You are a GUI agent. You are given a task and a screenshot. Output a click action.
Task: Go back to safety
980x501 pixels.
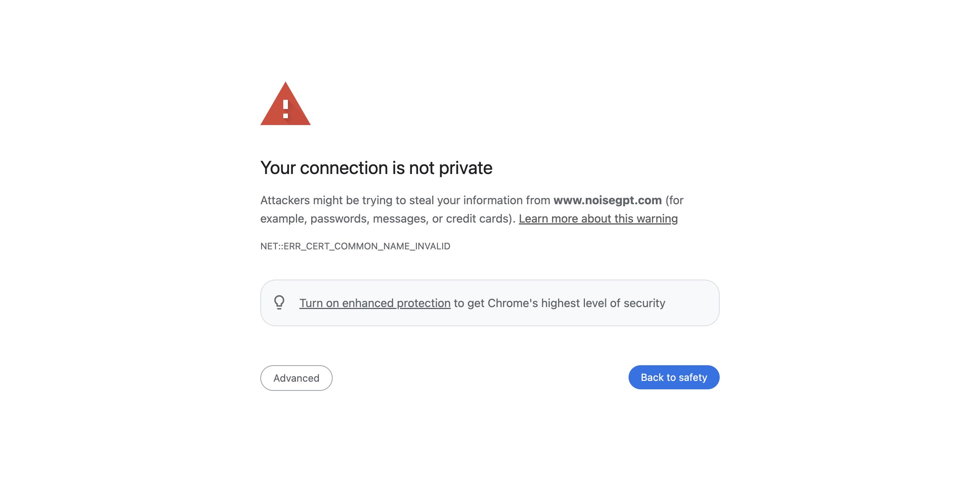point(674,377)
